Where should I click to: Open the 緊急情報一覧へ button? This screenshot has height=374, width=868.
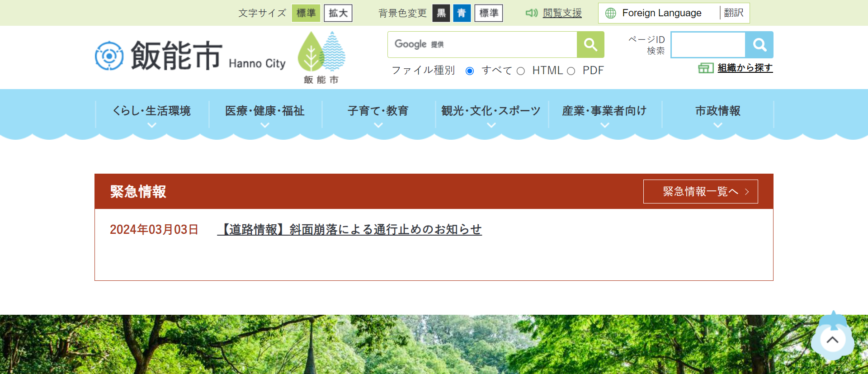coord(701,192)
